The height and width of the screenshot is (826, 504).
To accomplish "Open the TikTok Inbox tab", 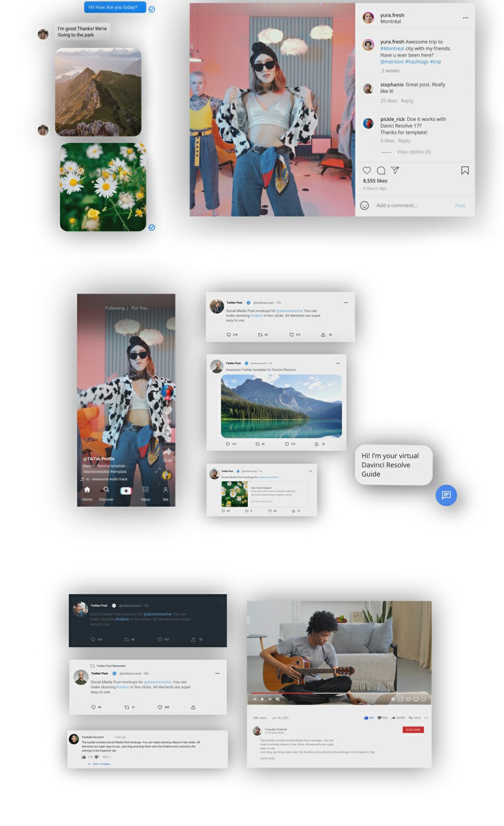I will pos(145,493).
